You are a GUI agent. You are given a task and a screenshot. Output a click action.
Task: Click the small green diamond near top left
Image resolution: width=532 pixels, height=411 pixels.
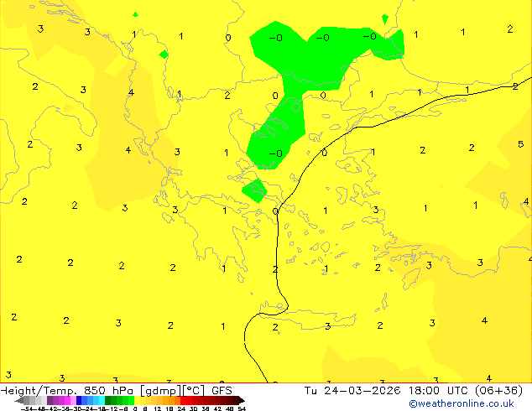point(164,55)
